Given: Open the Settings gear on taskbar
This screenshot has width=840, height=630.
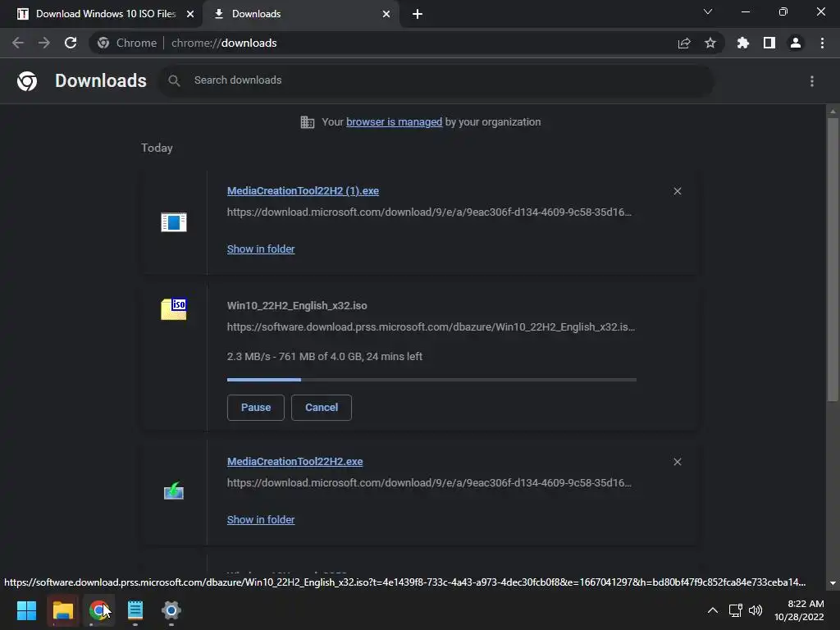Looking at the screenshot, I should tap(171, 610).
